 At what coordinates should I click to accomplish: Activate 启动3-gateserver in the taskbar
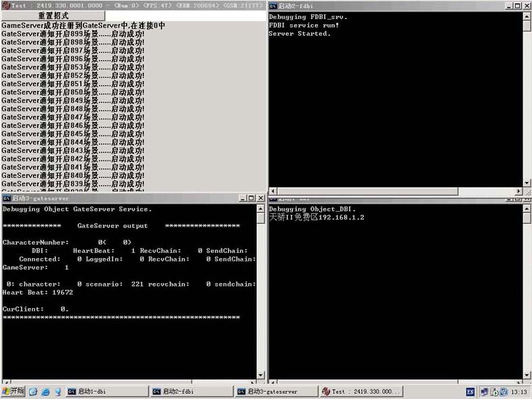coord(271,391)
